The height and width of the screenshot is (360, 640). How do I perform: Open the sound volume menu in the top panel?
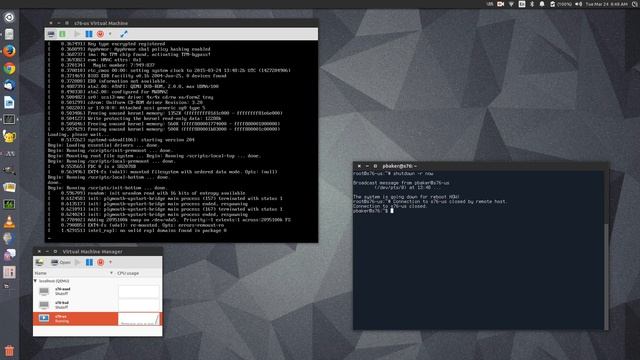coord(578,4)
